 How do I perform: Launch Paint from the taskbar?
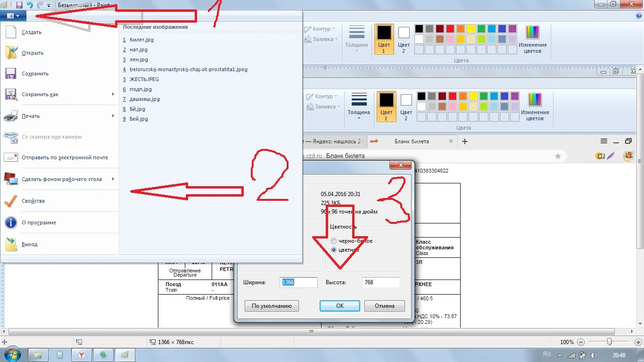(x=124, y=354)
